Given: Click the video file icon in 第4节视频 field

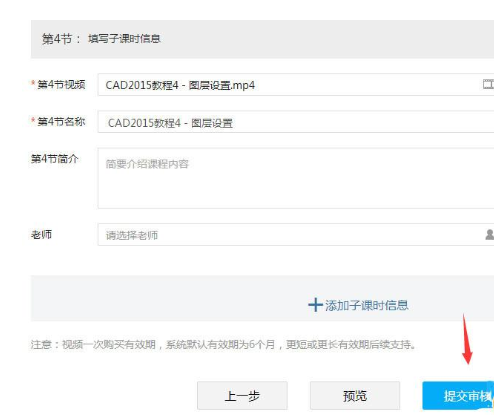Looking at the screenshot, I should pos(488,84).
